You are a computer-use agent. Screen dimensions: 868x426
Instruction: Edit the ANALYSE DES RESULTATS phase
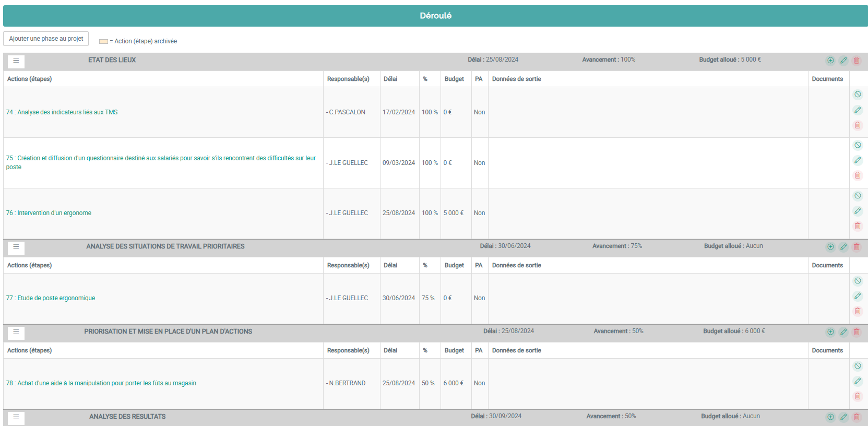point(843,417)
